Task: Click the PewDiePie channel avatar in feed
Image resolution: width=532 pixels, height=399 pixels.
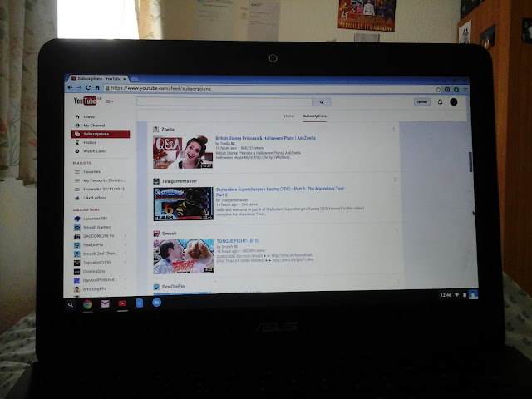Action: pos(156,287)
